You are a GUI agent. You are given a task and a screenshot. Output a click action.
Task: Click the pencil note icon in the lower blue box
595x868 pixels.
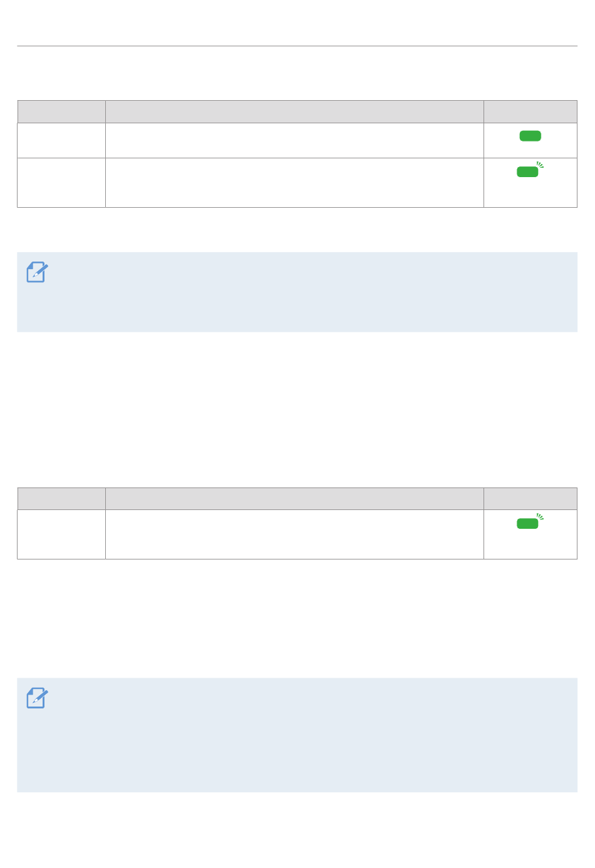point(37,698)
